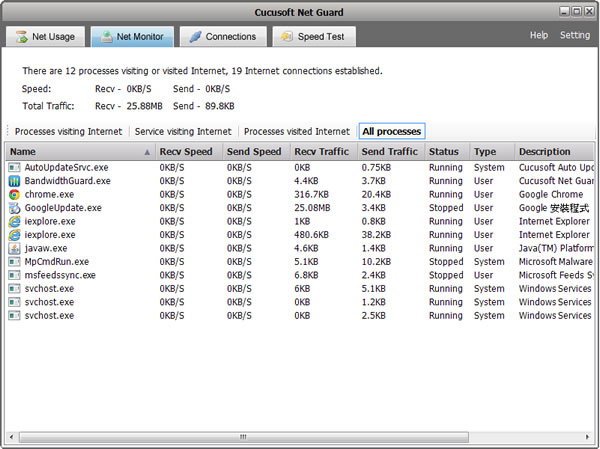
Task: Open the Speed Test tab
Action: coord(314,37)
